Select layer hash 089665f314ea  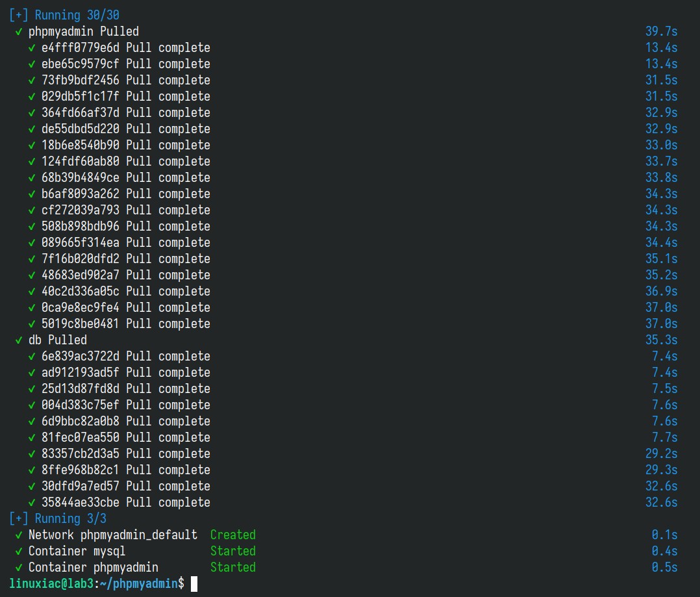tap(81, 242)
